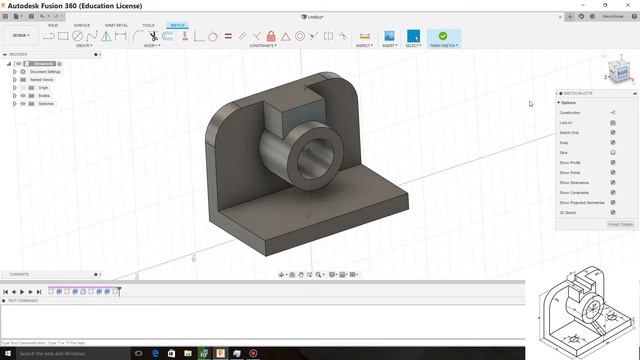Apply the Perpendicular constraint

point(256,36)
